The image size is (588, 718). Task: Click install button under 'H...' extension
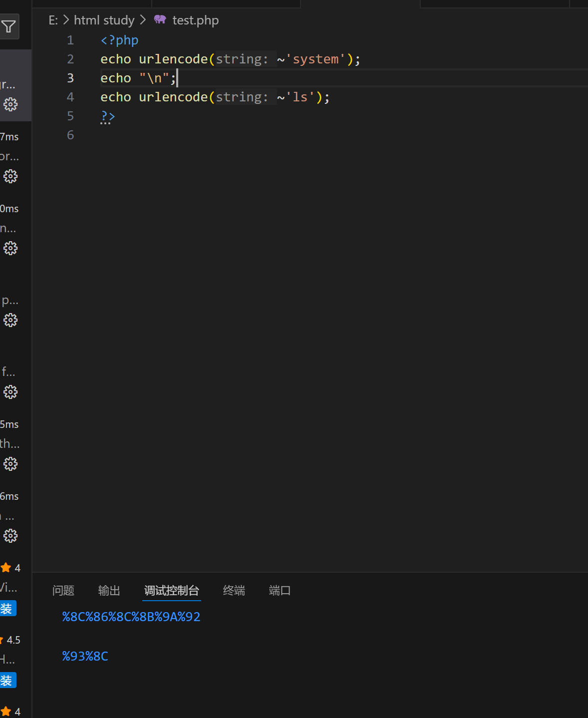click(x=8, y=680)
